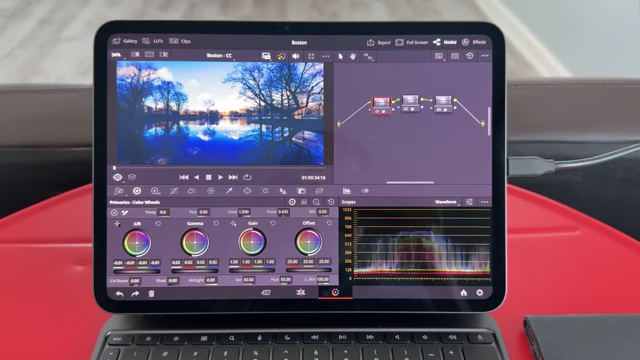The height and width of the screenshot is (360, 640).
Task: Click the enhanced viewer expand icon
Action: click(x=311, y=56)
